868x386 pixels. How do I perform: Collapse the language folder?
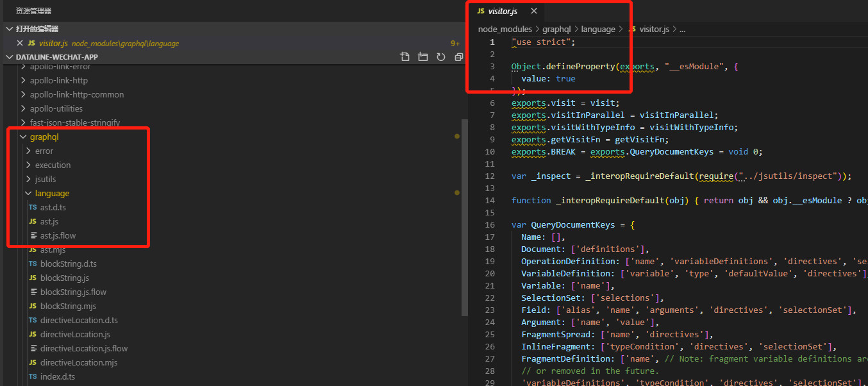click(x=52, y=193)
